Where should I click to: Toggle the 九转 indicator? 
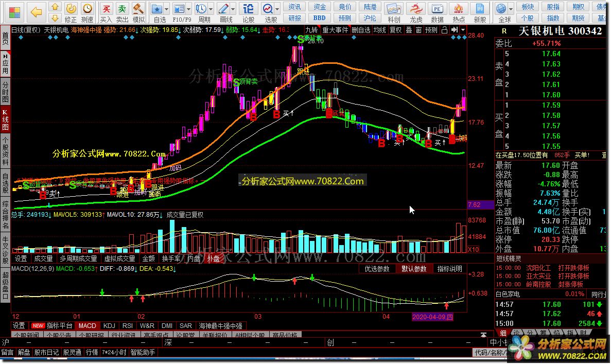tap(311, 30)
